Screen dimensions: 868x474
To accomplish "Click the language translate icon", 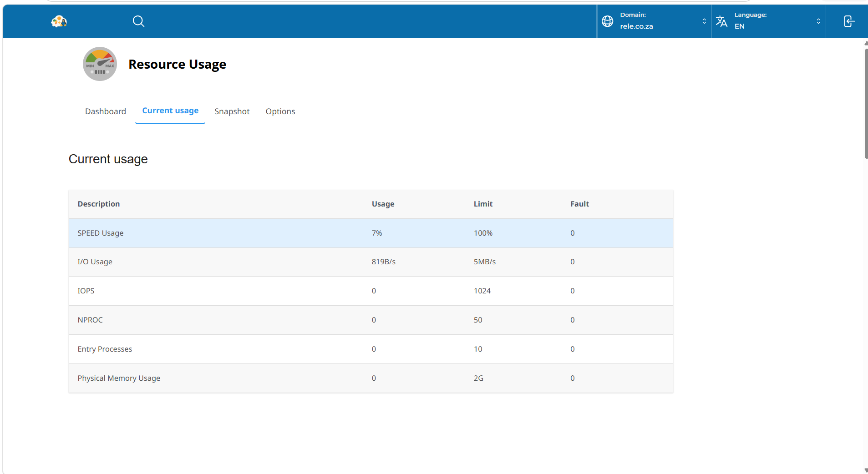I will tap(721, 21).
